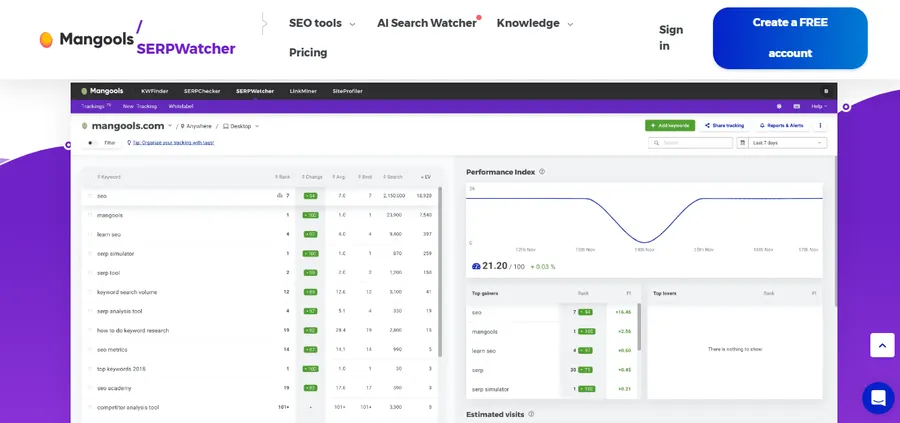
Task: Toggle the Filter switch
Action: point(92,143)
